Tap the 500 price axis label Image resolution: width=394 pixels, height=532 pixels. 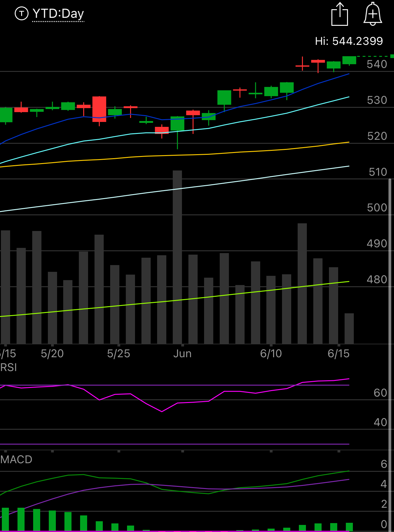[x=377, y=208]
